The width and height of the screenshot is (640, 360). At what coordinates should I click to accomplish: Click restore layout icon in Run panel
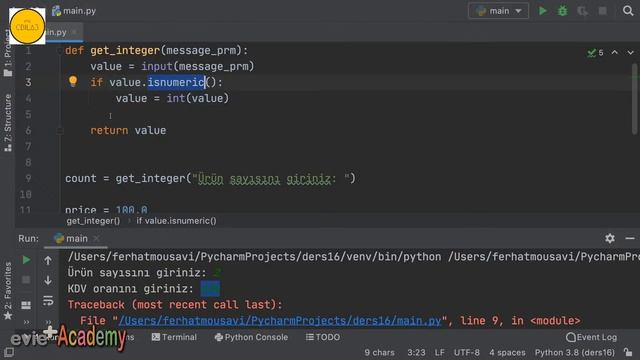coord(26,305)
